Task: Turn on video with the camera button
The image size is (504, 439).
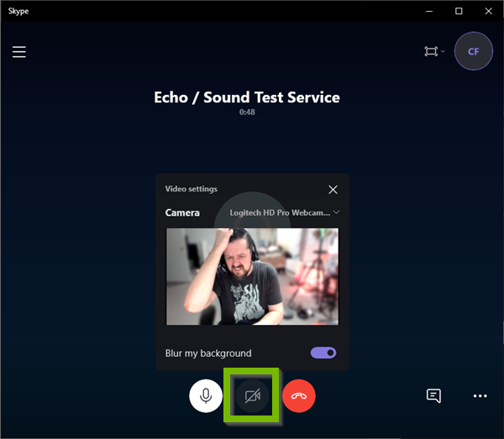Action: pyautogui.click(x=252, y=395)
